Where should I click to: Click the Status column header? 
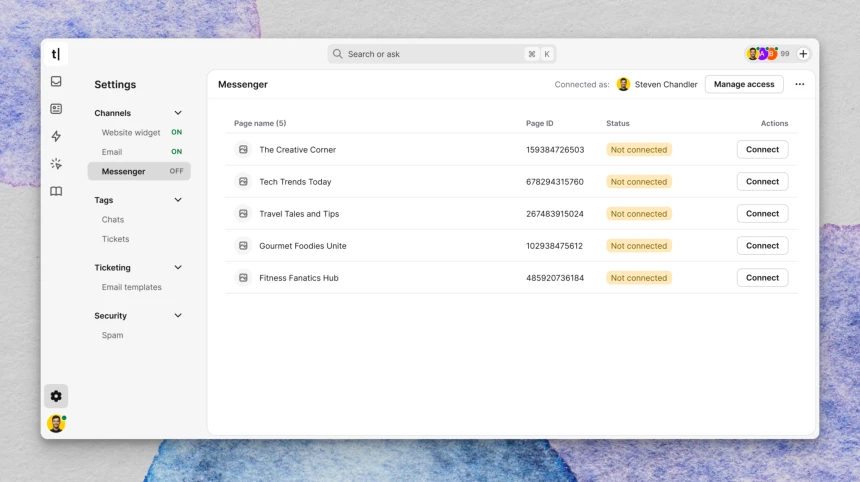618,123
